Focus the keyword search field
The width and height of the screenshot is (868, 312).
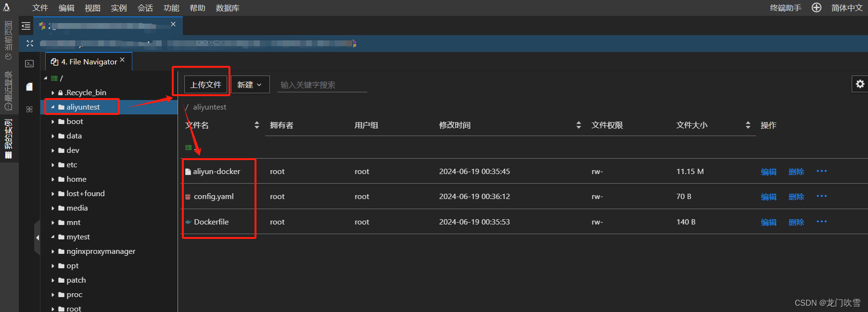(322, 85)
